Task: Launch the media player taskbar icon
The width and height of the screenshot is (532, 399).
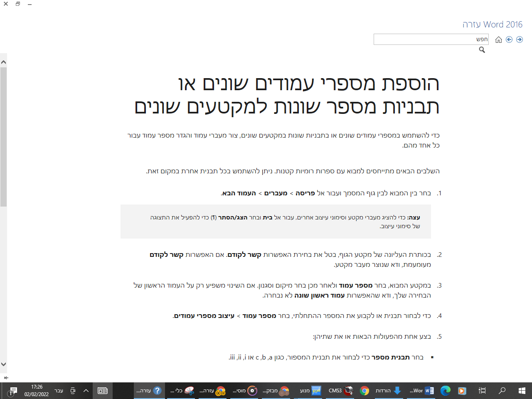Action: 462,391
